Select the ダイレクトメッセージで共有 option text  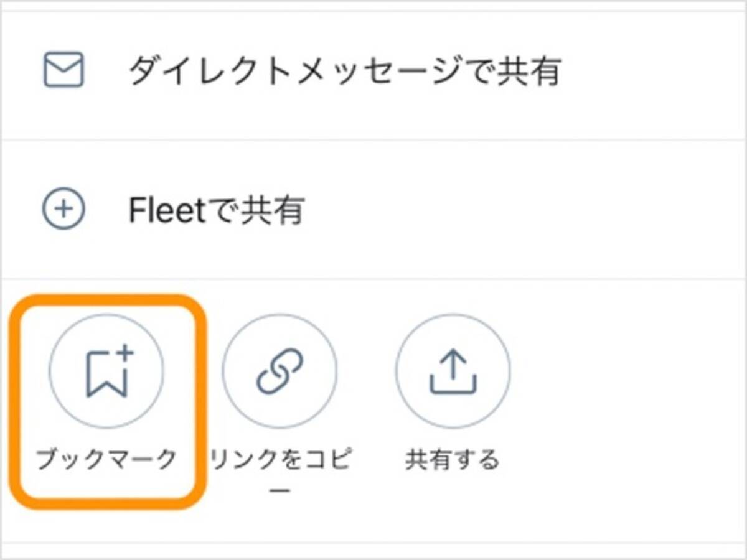345,71
